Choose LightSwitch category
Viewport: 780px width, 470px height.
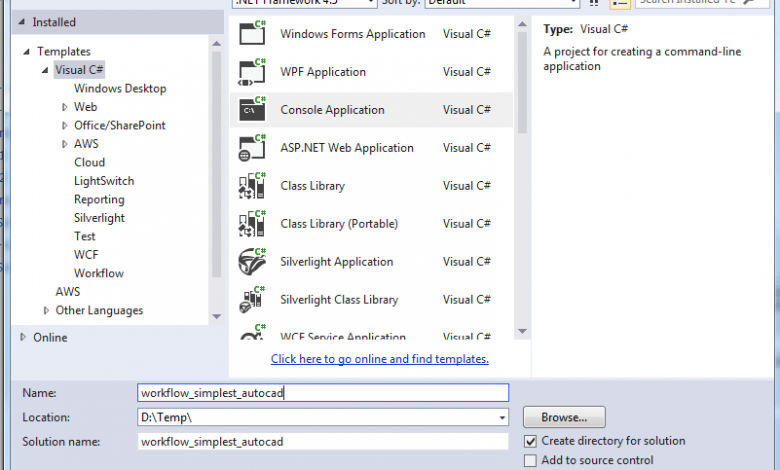[104, 181]
